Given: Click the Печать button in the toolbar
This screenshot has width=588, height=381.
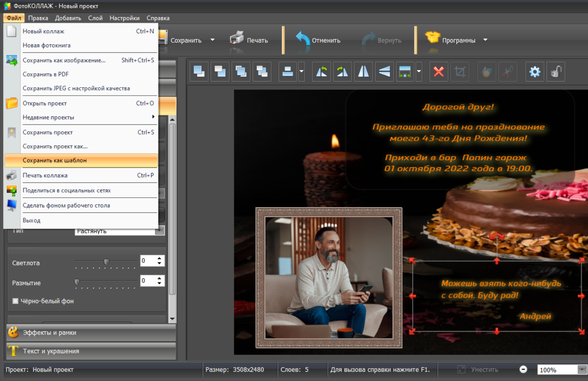Looking at the screenshot, I should point(249,40).
